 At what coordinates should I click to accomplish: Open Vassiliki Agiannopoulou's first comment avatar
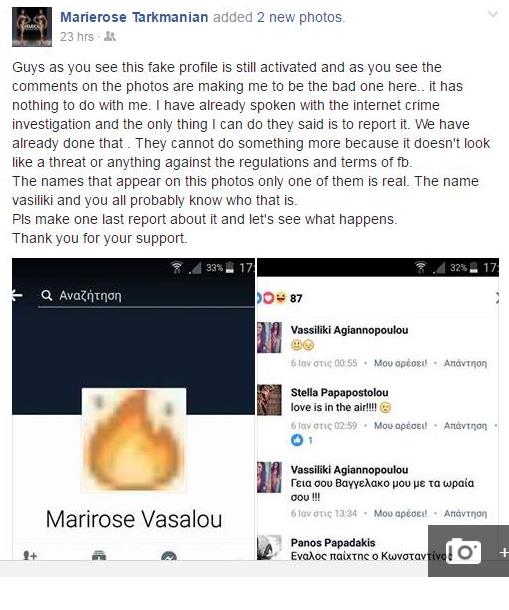(x=269, y=337)
